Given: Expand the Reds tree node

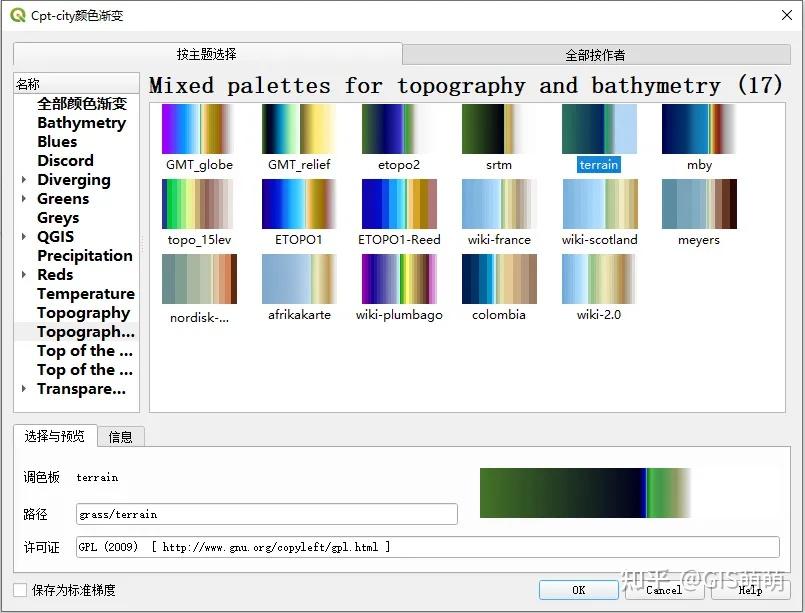Looking at the screenshot, I should click(24, 275).
